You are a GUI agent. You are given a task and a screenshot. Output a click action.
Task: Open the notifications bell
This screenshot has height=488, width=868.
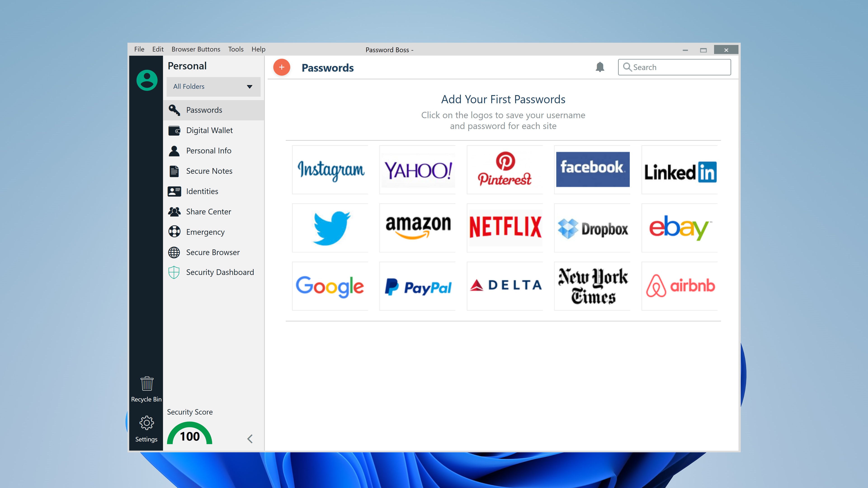click(x=600, y=67)
